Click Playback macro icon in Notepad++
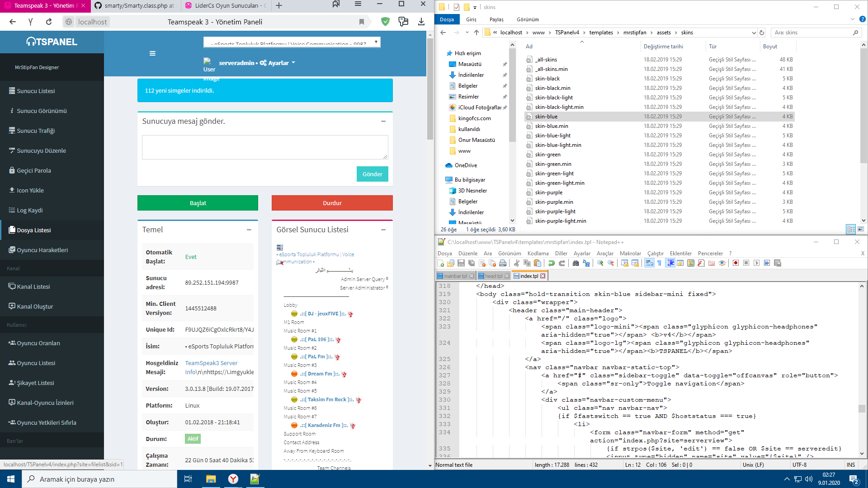The height and width of the screenshot is (488, 868). point(757,263)
